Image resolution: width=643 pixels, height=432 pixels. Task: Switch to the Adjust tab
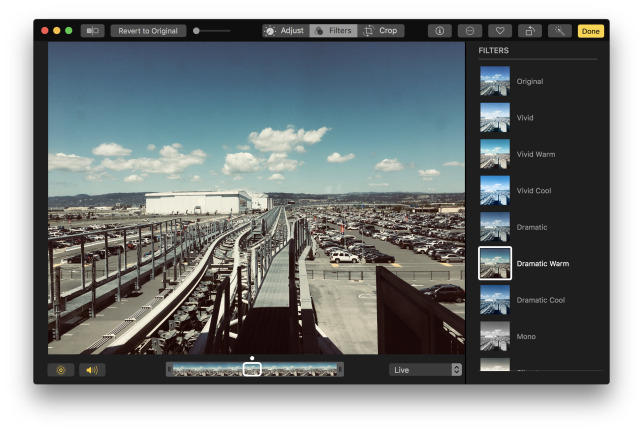click(286, 31)
